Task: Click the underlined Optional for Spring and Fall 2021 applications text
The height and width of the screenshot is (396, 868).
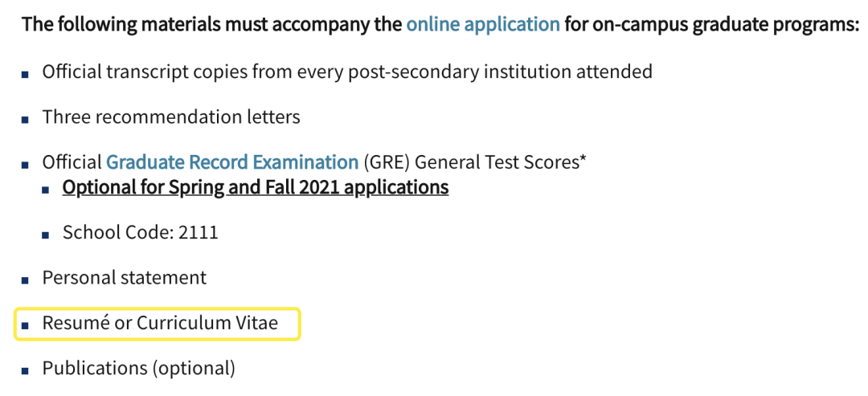Action: [x=256, y=187]
